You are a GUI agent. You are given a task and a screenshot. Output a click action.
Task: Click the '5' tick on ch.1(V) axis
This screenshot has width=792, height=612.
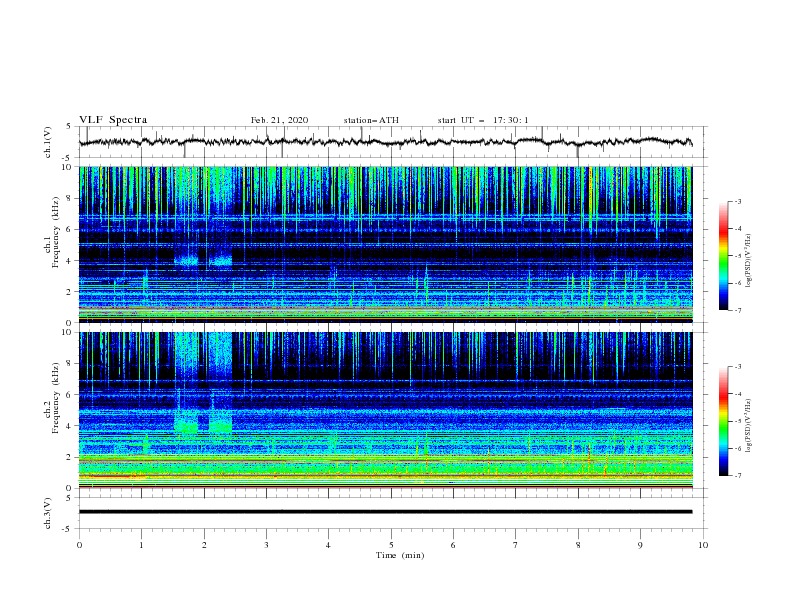pos(69,126)
